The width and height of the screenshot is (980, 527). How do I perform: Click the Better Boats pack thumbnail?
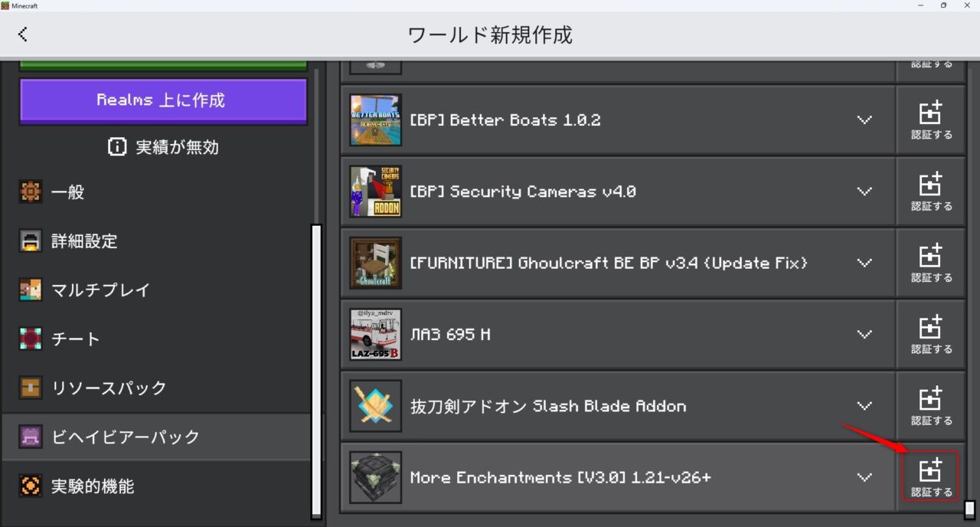coord(375,119)
